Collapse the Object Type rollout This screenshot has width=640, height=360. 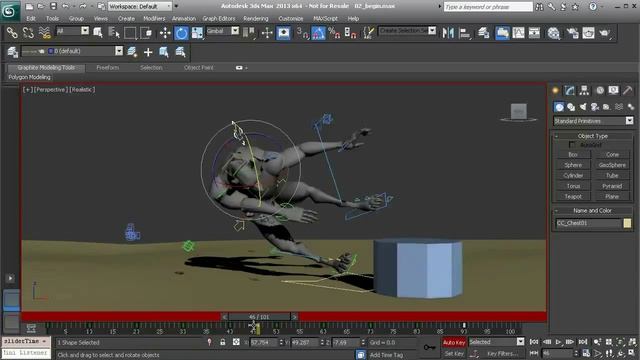(593, 136)
